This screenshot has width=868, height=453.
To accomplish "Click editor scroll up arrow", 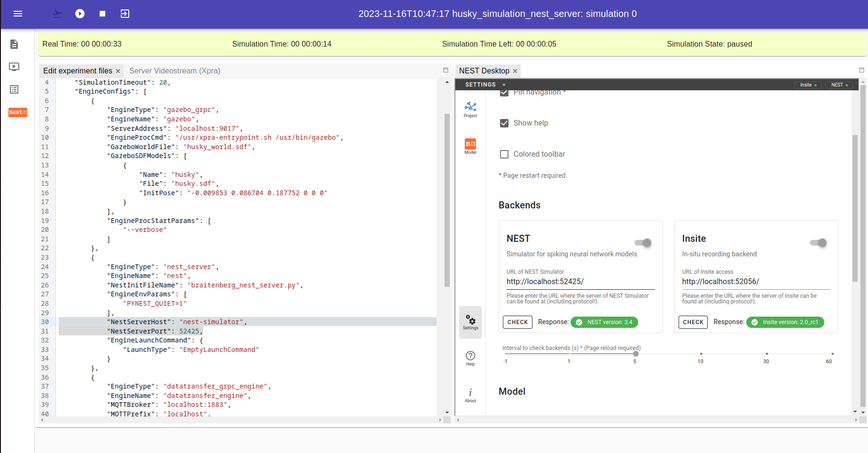I will (x=447, y=82).
